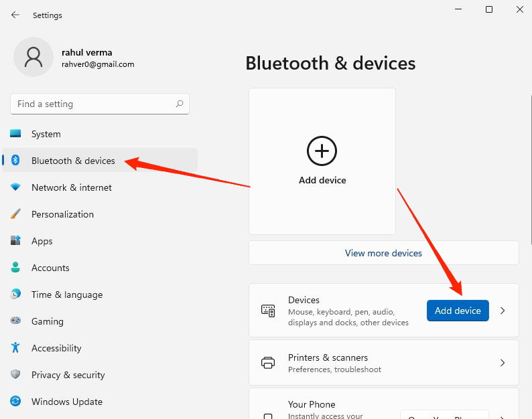Image resolution: width=532 pixels, height=419 pixels.
Task: Expand the Printers & scanners chevron
Action: coord(503,363)
